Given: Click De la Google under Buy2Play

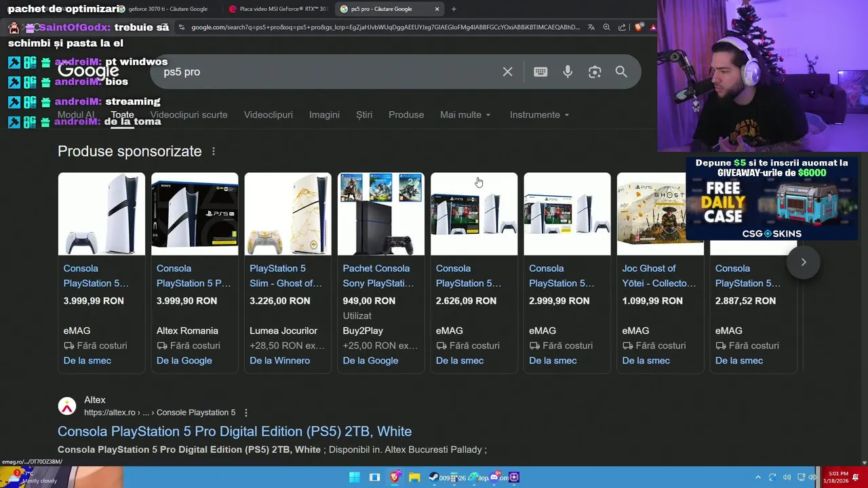Looking at the screenshot, I should (370, 361).
